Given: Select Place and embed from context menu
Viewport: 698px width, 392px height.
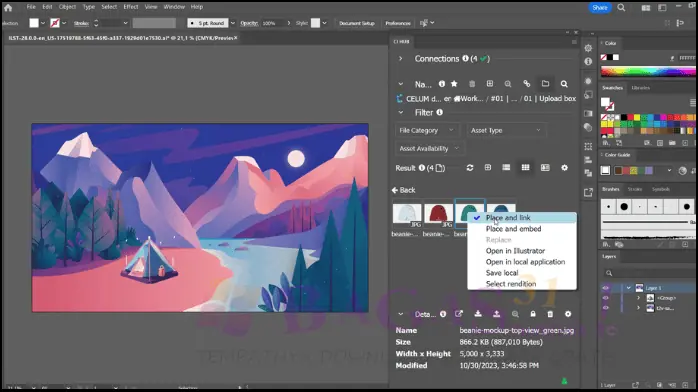Looking at the screenshot, I should 513,229.
